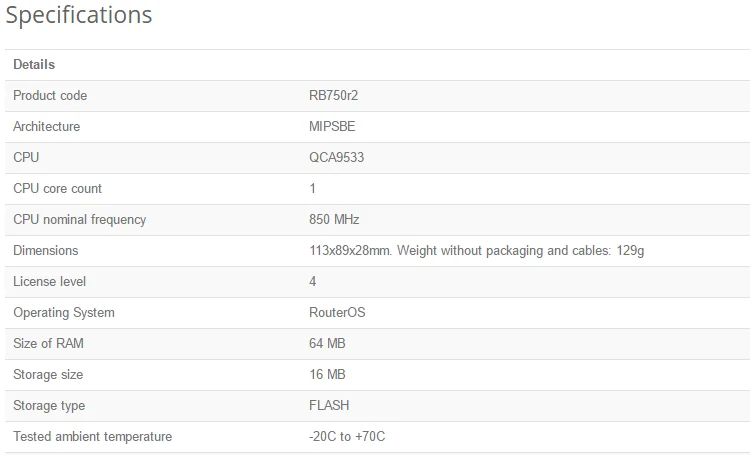Select the CPU nominal frequency label
Image resolution: width=750 pixels, height=455 pixels.
(79, 220)
